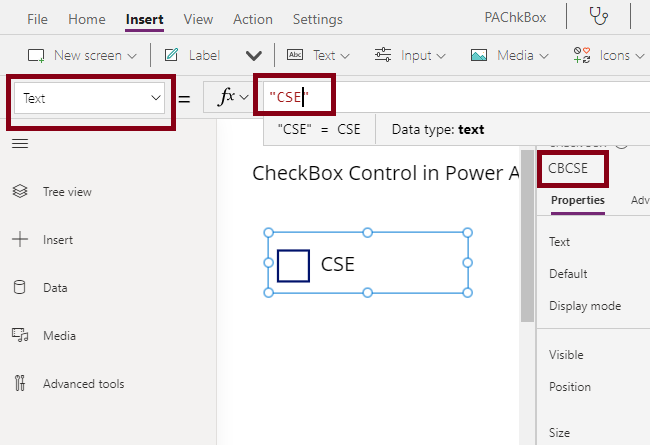This screenshot has width=650, height=445.
Task: Click the Visible property row
Action: [566, 355]
